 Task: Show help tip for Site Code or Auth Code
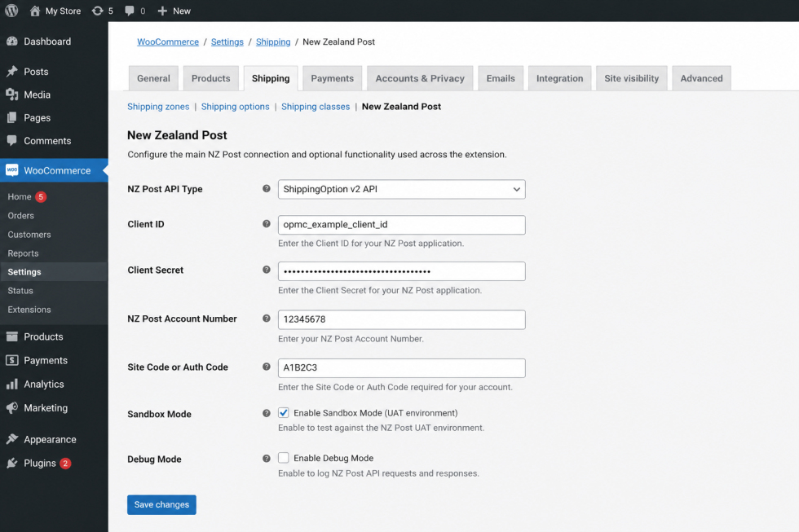click(266, 367)
